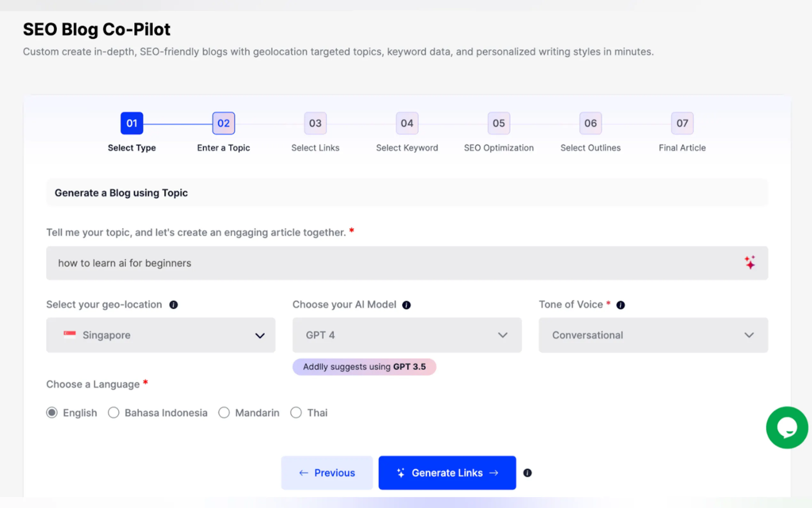
Task: Open the Conversational tone dropdown
Action: point(653,335)
